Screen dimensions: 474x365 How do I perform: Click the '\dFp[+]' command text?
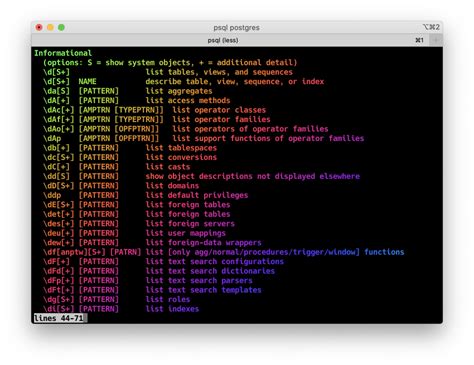pos(59,280)
